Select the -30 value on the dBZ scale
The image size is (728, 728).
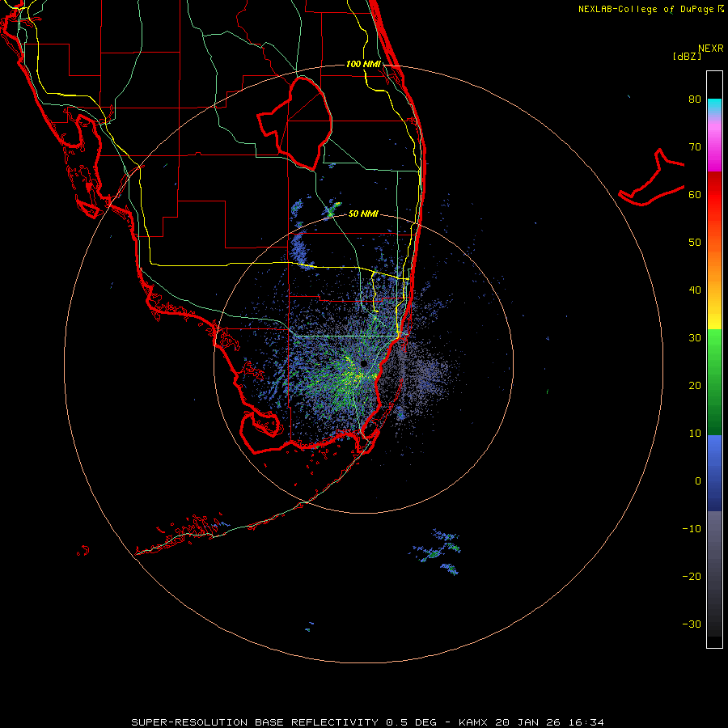[692, 624]
